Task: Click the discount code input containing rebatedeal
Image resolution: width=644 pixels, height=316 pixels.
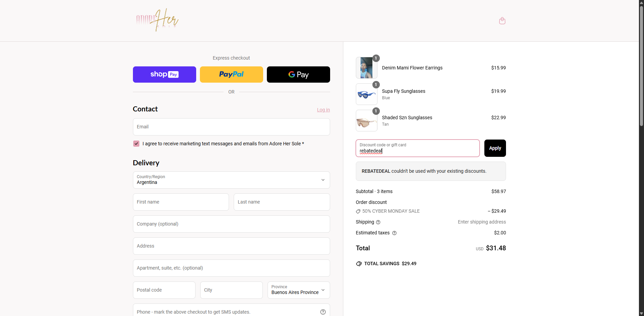Action: (418, 148)
